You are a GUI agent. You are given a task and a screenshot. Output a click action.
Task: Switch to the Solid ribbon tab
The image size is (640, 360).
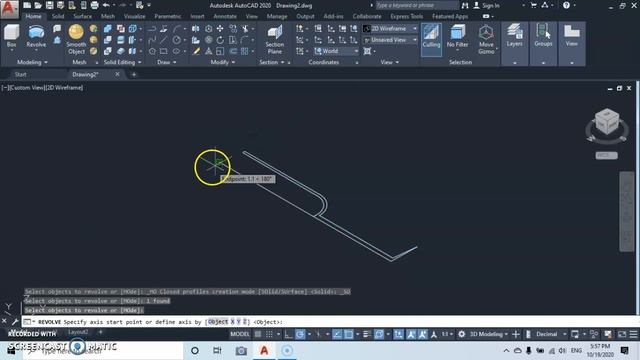coord(58,17)
